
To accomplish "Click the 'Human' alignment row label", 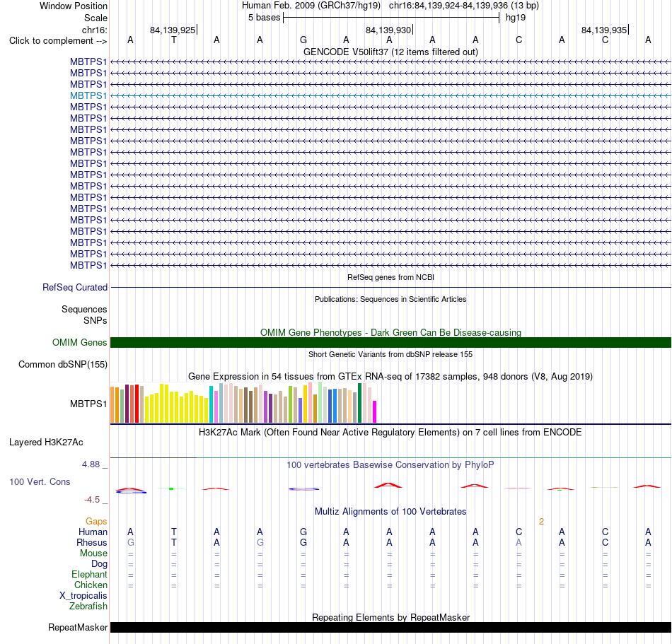I will click(93, 532).
